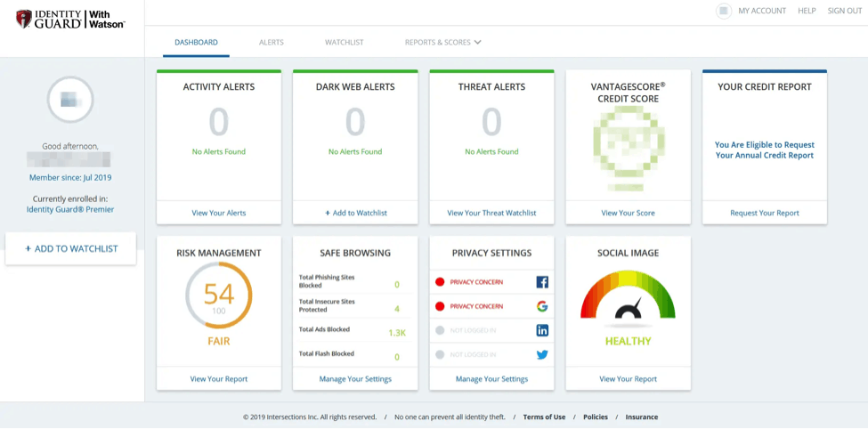Click Manage Your Settings under Privacy Settings
The image size is (868, 429).
point(491,379)
